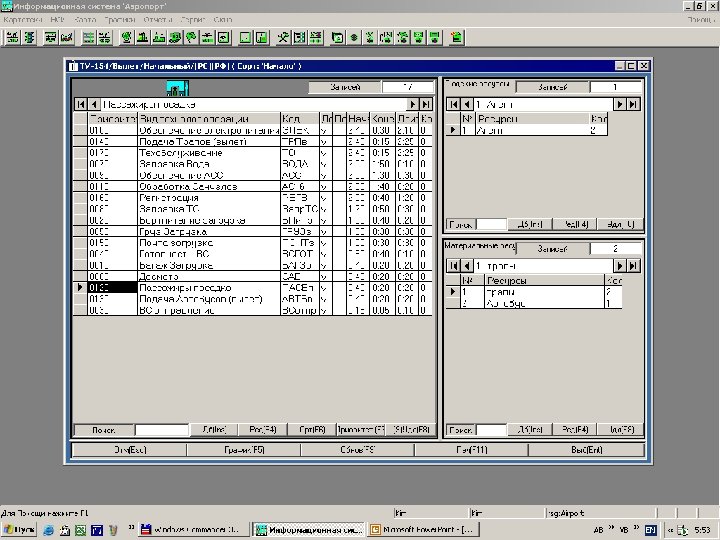Click the Отм(Esc) button
720x540 pixels.
[130, 450]
